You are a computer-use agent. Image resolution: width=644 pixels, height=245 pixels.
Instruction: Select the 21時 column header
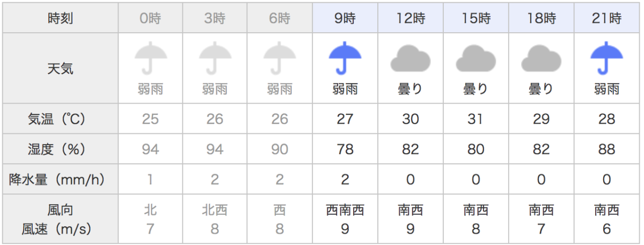pos(606,19)
